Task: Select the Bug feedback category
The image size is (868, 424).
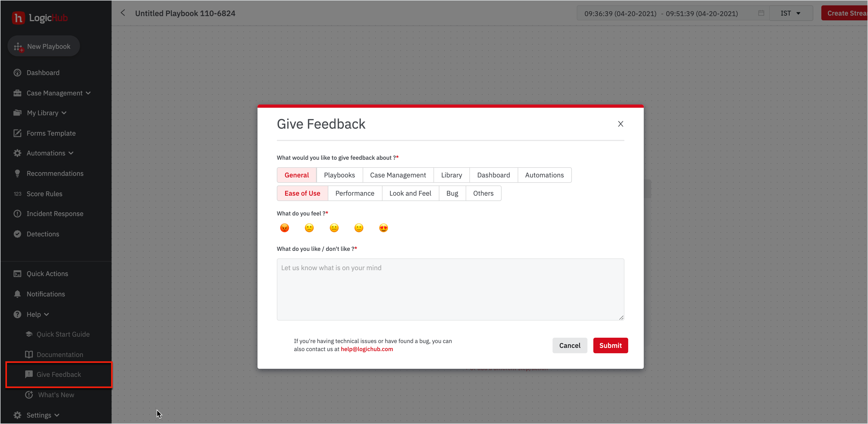Action: pos(452,193)
